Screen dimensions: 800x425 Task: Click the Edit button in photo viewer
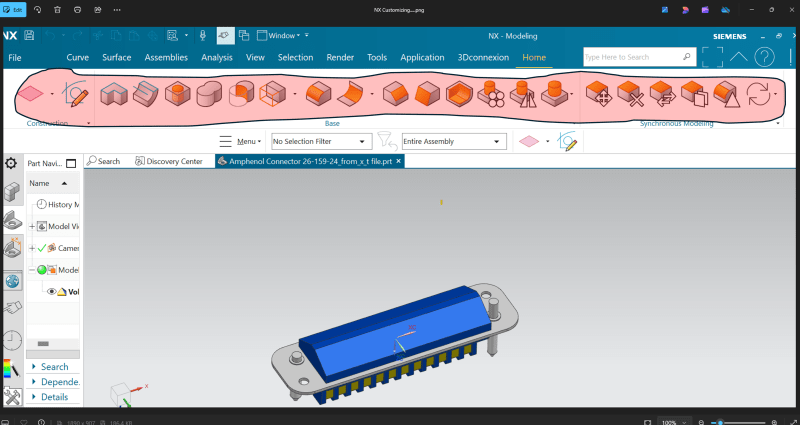(x=13, y=10)
